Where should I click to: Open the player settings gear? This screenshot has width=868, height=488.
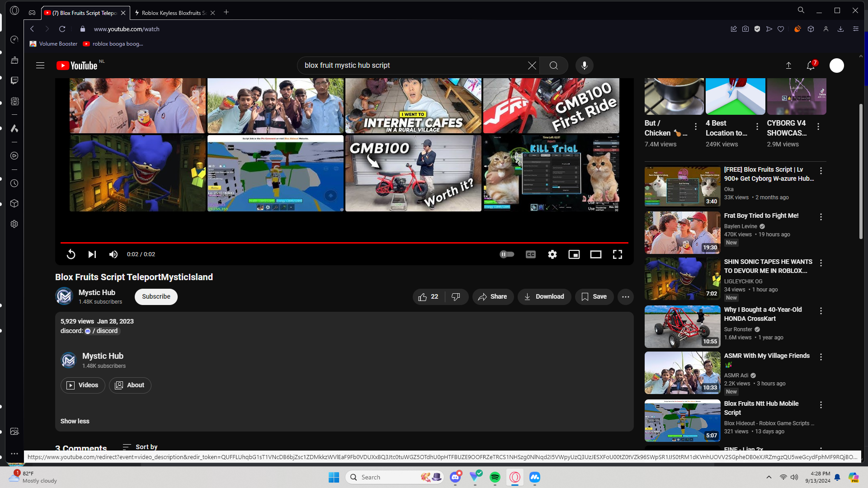[x=552, y=254]
